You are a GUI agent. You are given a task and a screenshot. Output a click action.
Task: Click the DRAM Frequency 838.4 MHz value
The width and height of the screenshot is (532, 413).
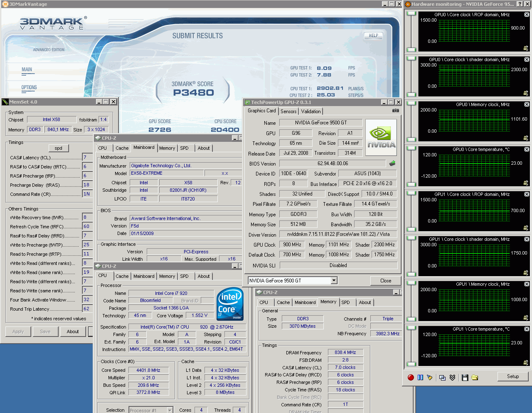345,352
